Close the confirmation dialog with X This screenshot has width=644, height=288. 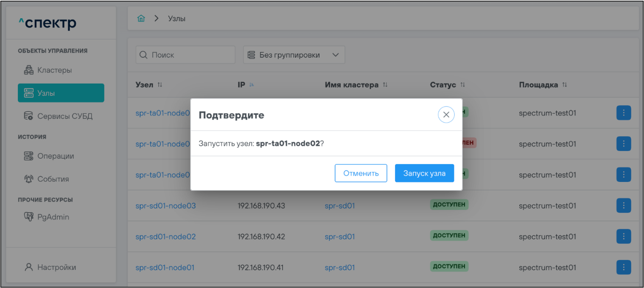pos(446,115)
